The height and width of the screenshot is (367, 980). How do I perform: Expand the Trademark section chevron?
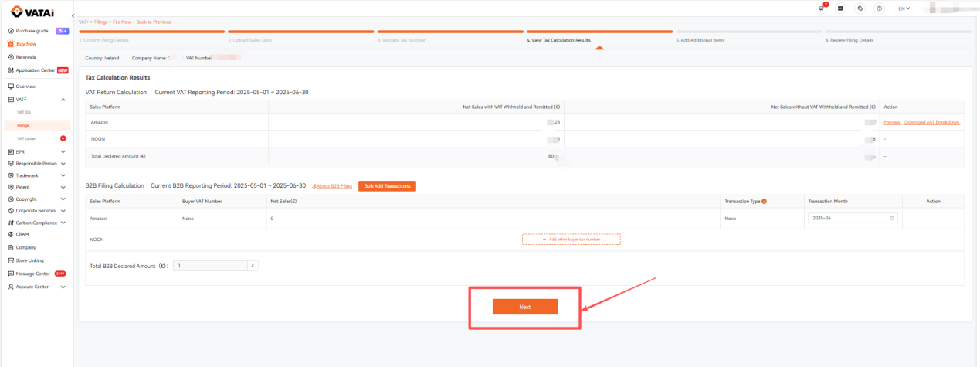63,175
